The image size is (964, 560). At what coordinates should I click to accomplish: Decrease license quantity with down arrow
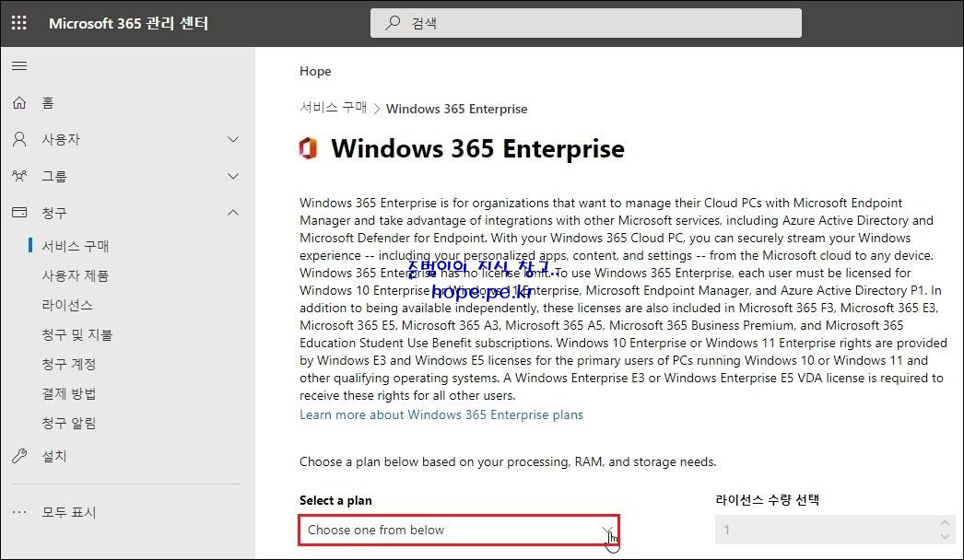pos(945,537)
